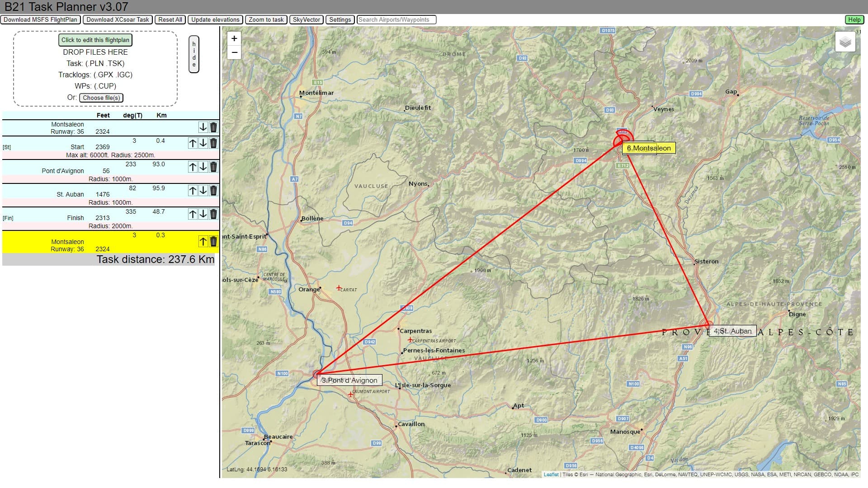Open SkyVector from the toolbar
The height and width of the screenshot is (488, 868).
[306, 19]
